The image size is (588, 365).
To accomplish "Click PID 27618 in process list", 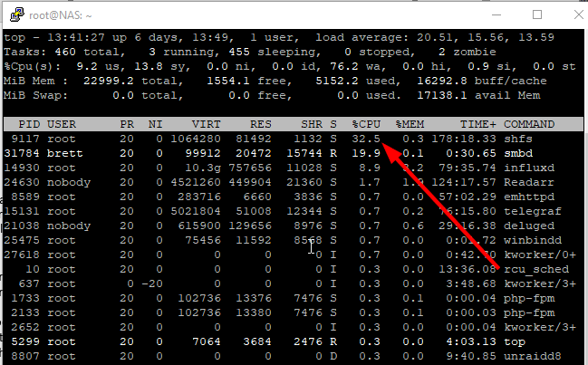I will pos(22,255).
